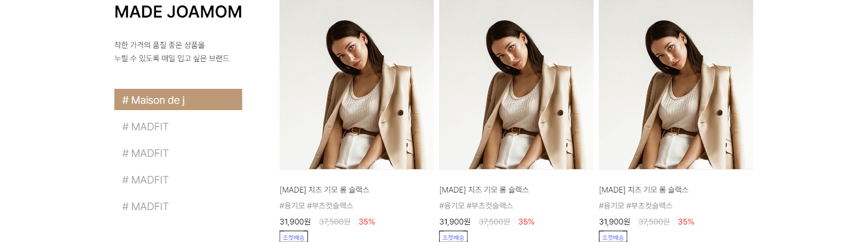Click the middle product's 조켓배송 badge

click(x=453, y=237)
